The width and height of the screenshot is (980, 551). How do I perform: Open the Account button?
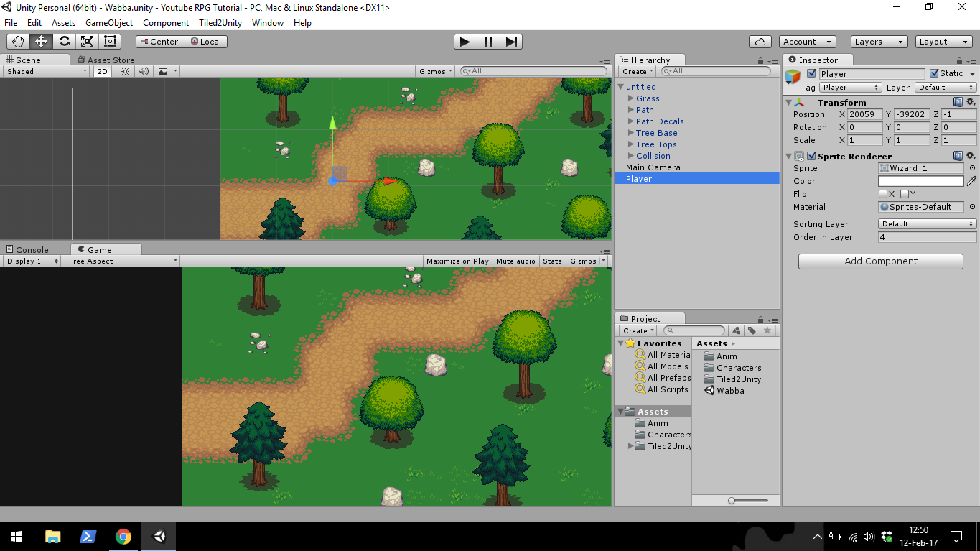tap(806, 42)
